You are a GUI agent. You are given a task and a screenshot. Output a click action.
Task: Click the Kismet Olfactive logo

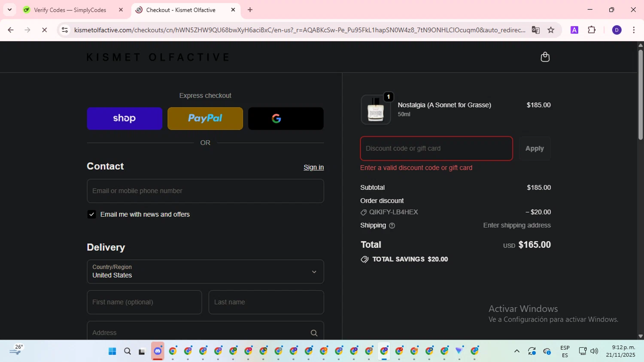(x=158, y=57)
